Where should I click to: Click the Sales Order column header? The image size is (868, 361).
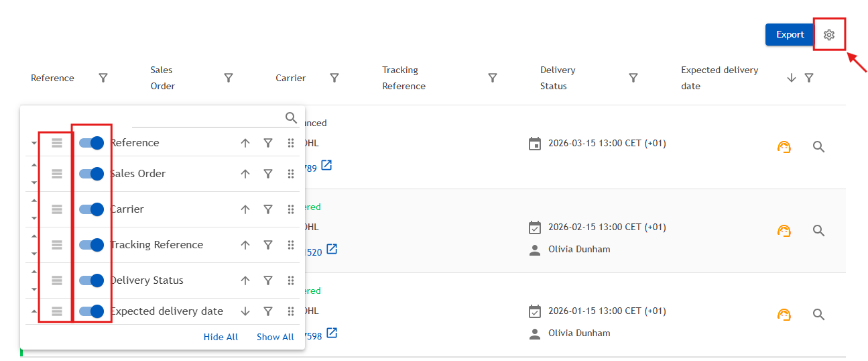click(x=162, y=78)
